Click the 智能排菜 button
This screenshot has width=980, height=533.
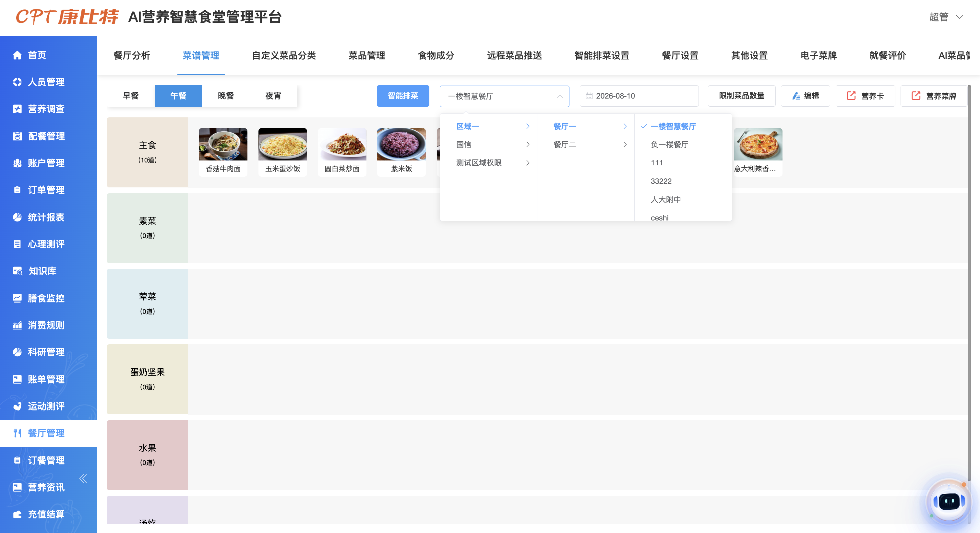click(x=403, y=96)
